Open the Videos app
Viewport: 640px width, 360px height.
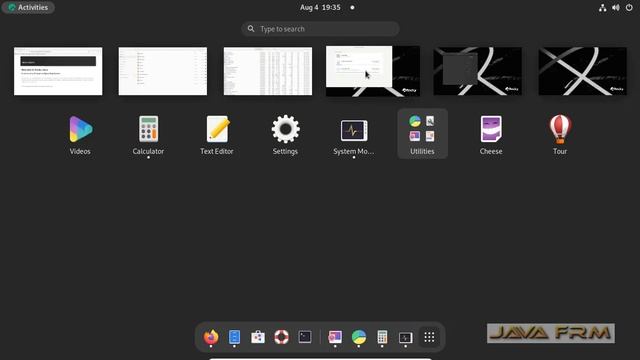point(80,135)
